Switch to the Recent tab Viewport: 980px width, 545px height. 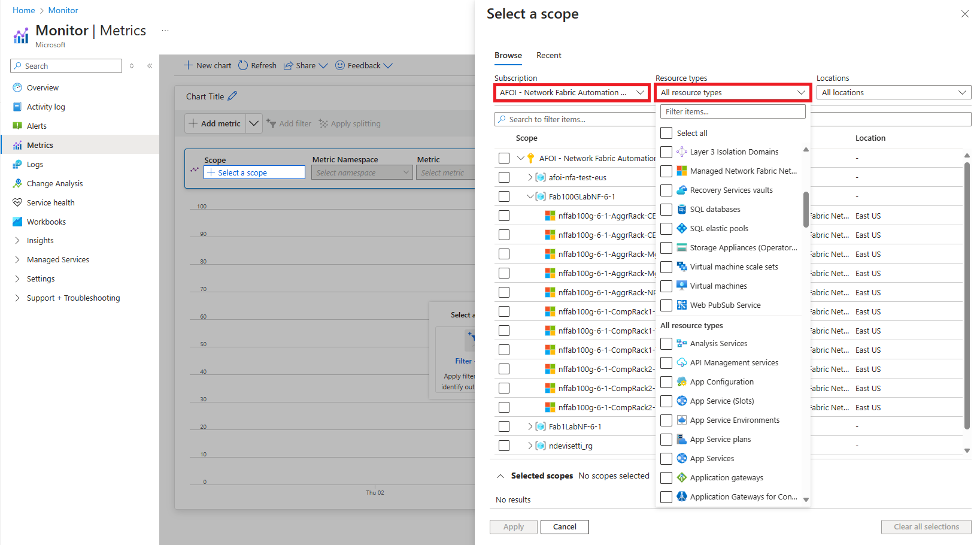548,55
